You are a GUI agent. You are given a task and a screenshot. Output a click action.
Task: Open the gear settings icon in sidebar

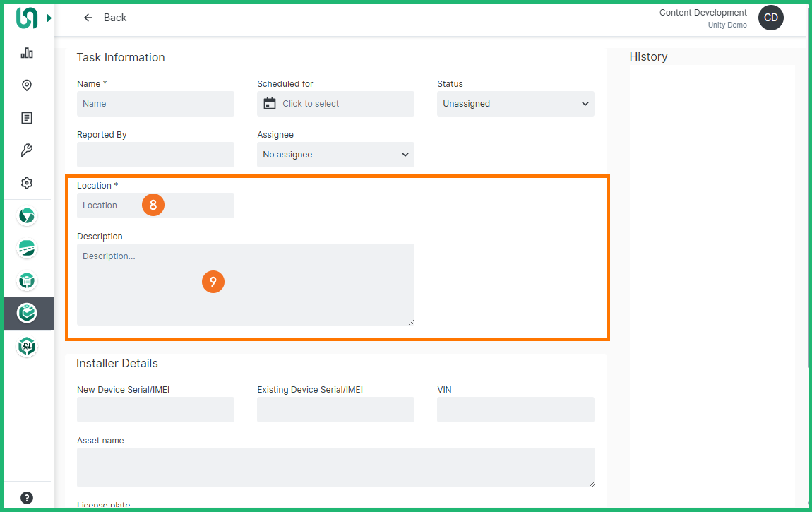[x=27, y=183]
